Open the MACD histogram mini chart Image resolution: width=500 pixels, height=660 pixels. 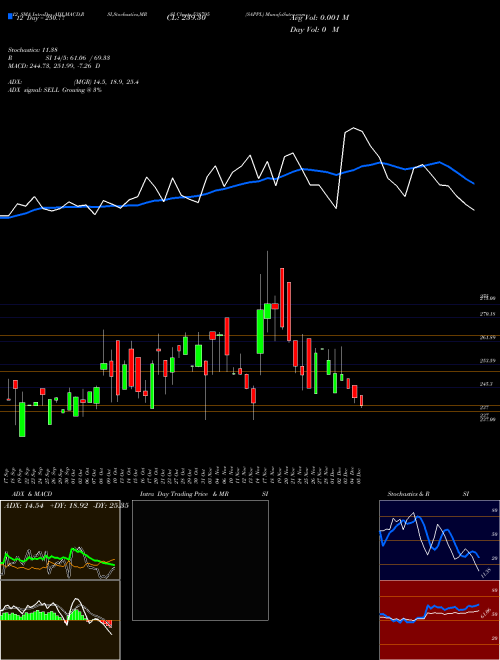pos(60,620)
